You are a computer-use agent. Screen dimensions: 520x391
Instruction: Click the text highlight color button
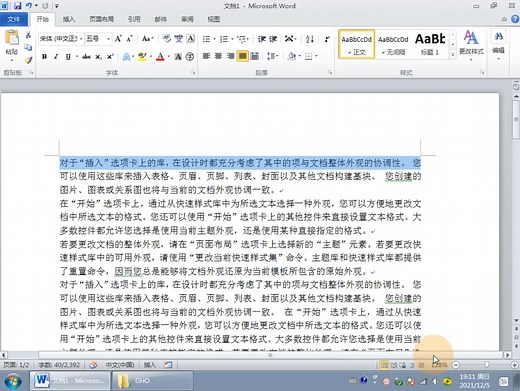coord(142,57)
